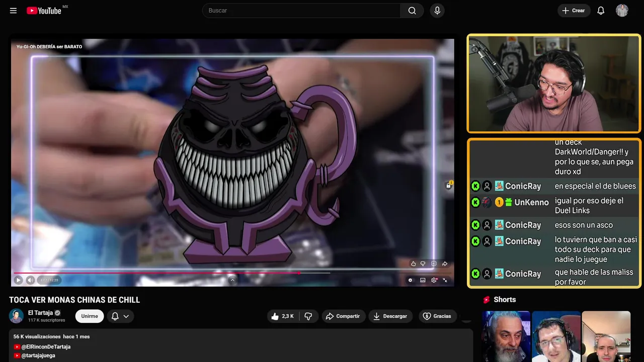Focus the Buscar search field
The height and width of the screenshot is (362, 644).
coord(301,11)
